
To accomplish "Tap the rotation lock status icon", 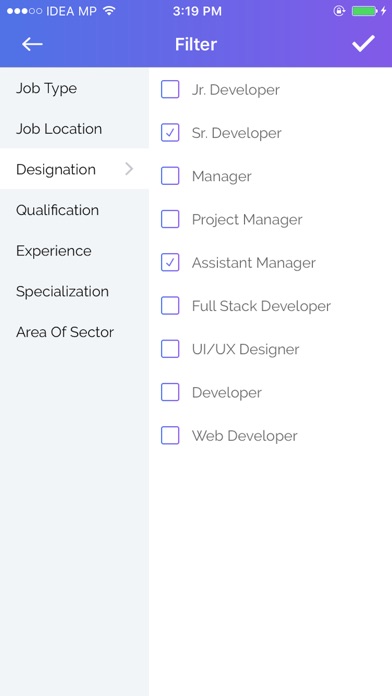I will (x=339, y=11).
